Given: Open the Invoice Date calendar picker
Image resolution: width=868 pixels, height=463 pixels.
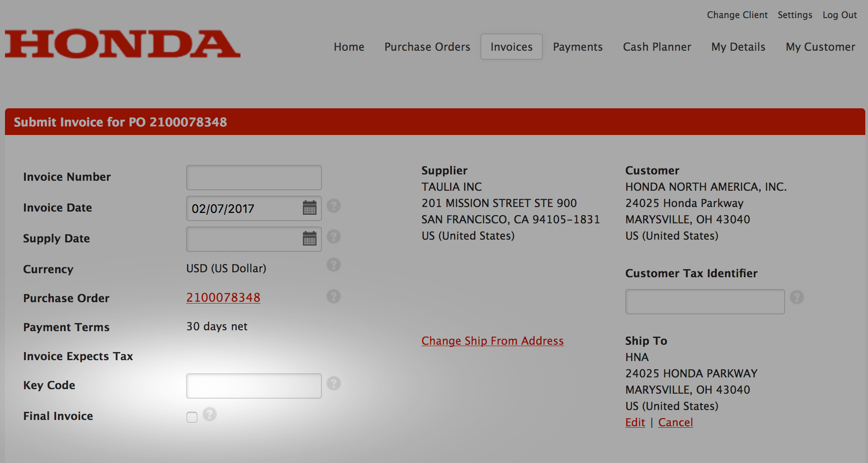Looking at the screenshot, I should tap(310, 208).
